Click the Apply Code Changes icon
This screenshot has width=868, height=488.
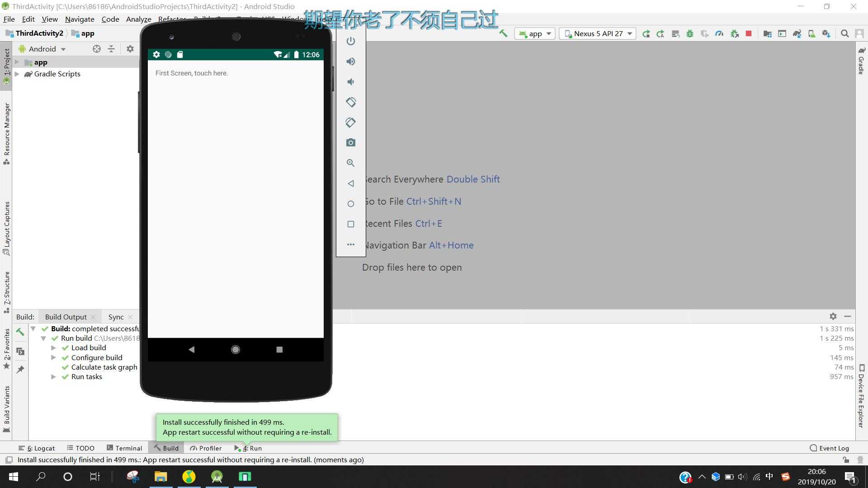pyautogui.click(x=675, y=33)
